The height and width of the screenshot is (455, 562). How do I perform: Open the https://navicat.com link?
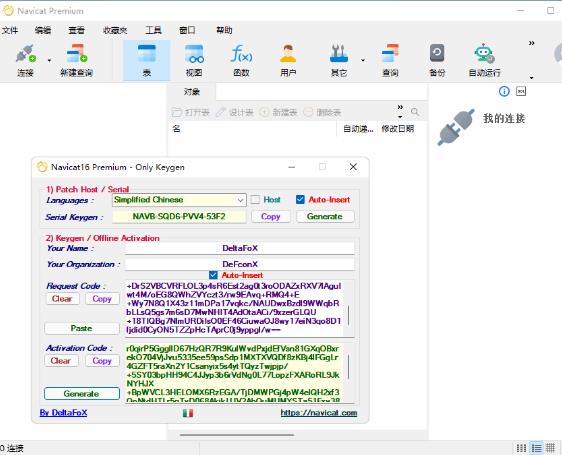319,413
